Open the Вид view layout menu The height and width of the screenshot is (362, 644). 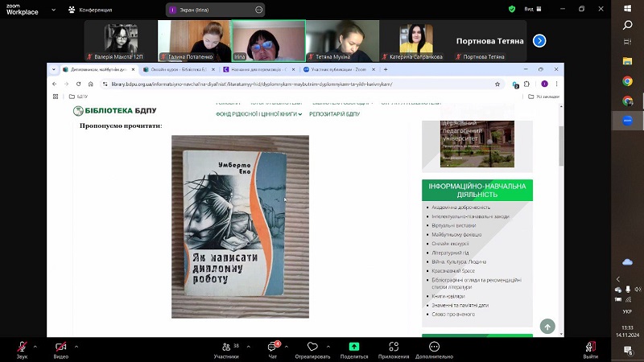[533, 9]
